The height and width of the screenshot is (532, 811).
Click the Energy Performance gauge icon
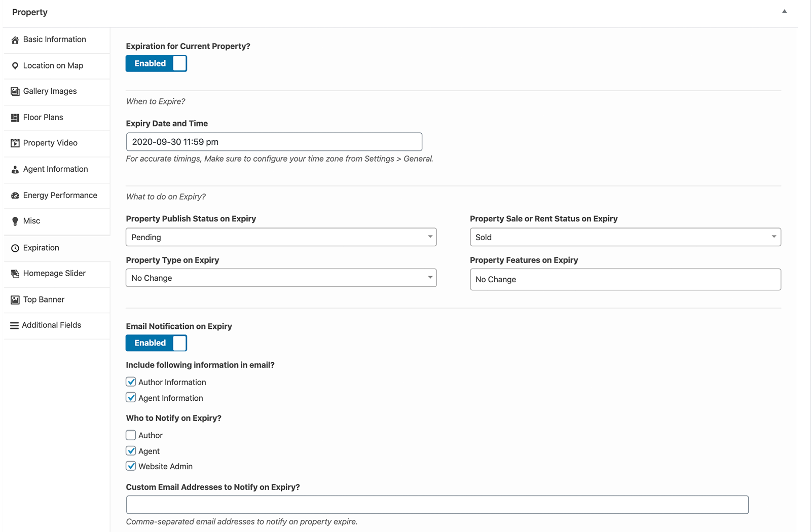click(15, 196)
